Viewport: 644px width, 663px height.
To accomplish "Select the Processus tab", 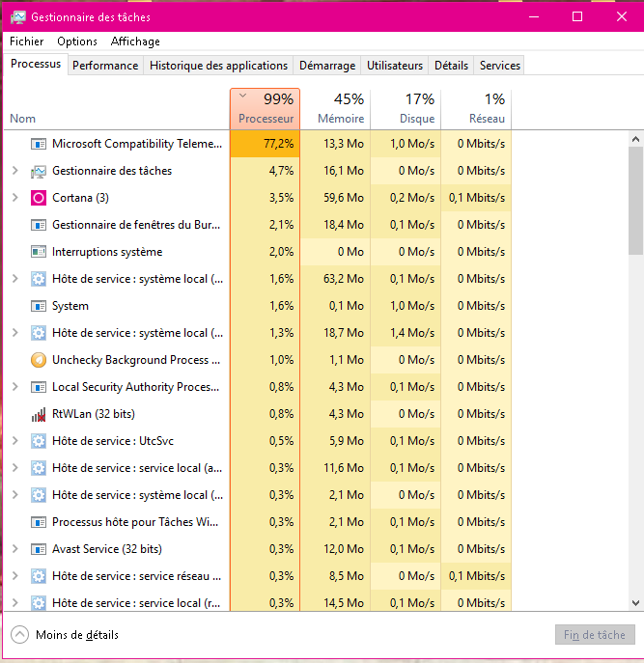I will (x=36, y=64).
